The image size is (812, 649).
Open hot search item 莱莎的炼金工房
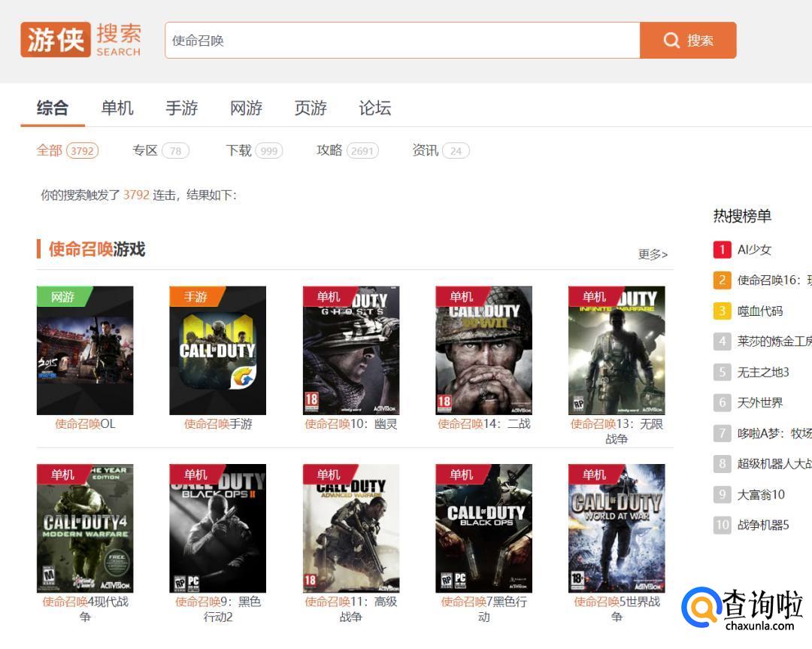(x=774, y=341)
